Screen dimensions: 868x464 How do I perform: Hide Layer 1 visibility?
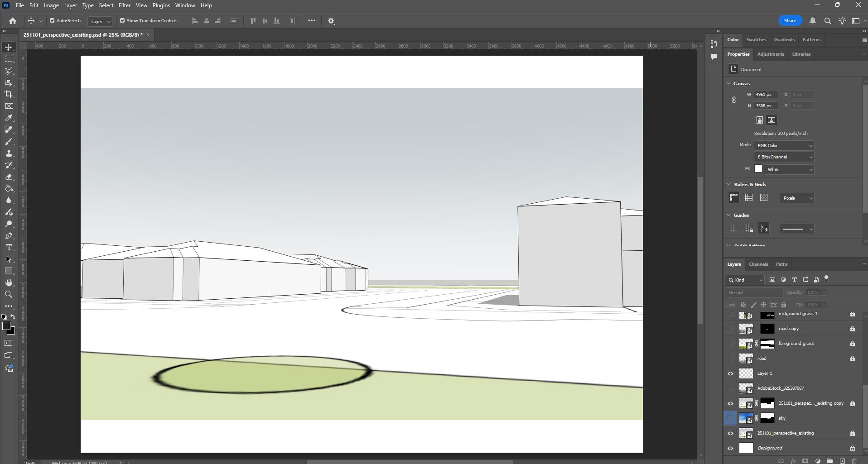(730, 373)
